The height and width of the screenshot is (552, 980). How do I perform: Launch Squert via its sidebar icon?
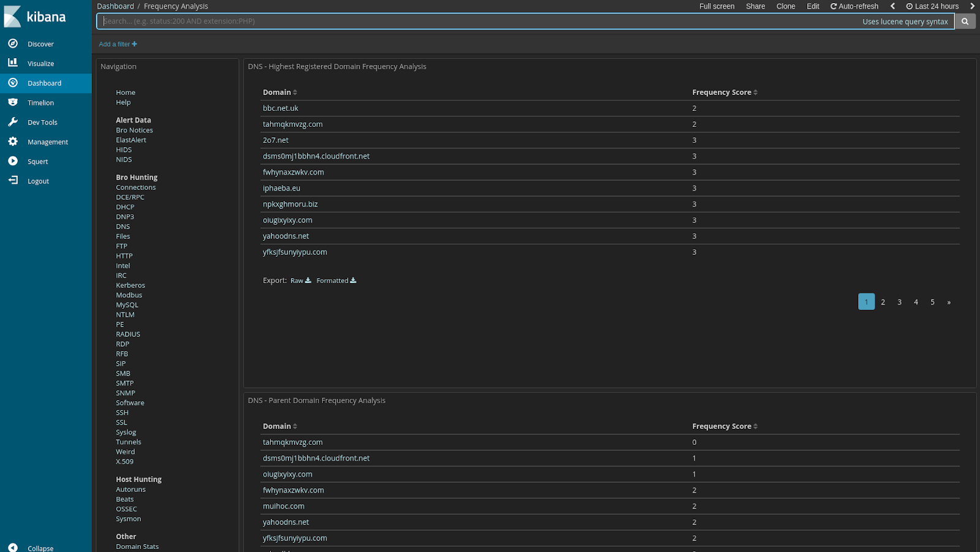(13, 161)
